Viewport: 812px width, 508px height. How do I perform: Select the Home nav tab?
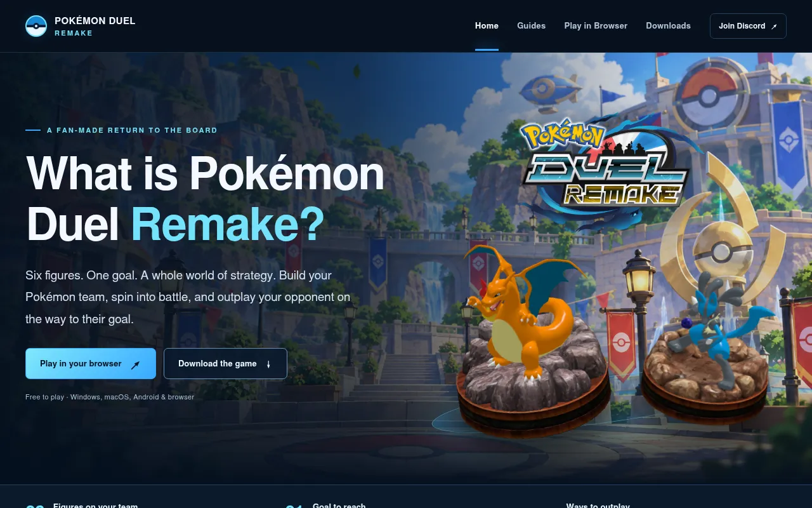487,26
